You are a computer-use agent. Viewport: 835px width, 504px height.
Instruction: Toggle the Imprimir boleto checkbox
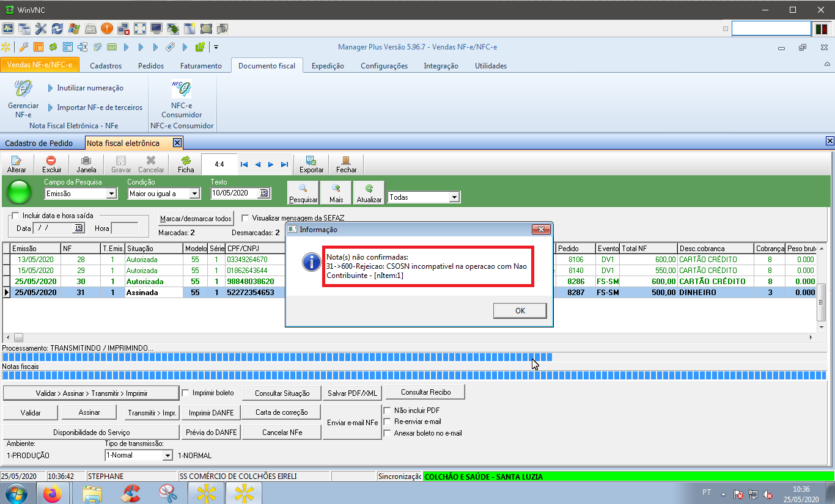coord(186,393)
